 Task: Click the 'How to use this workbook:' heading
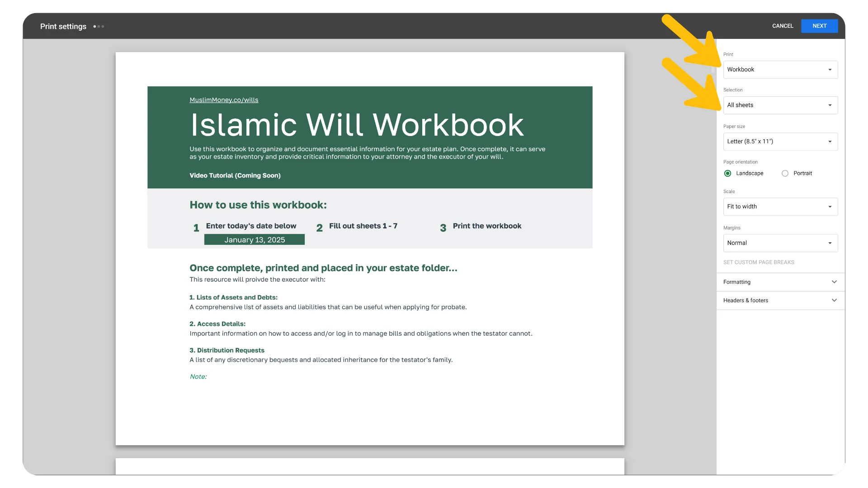coord(258,205)
